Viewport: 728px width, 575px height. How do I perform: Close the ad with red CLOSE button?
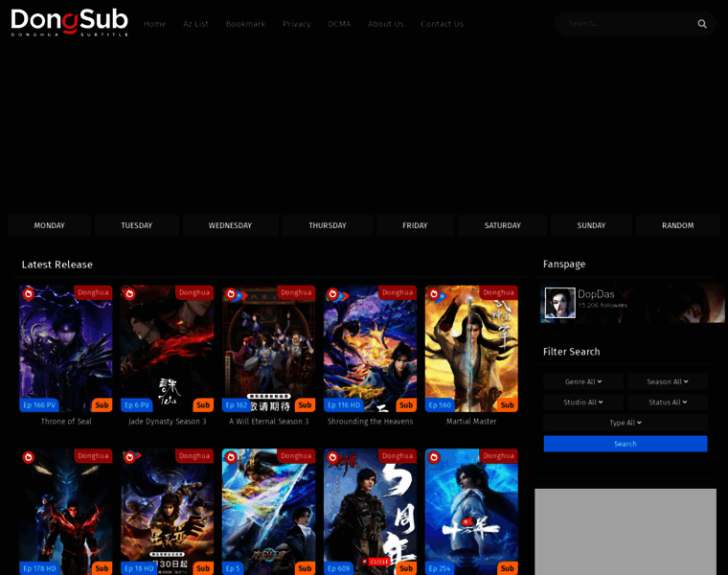coord(375,562)
